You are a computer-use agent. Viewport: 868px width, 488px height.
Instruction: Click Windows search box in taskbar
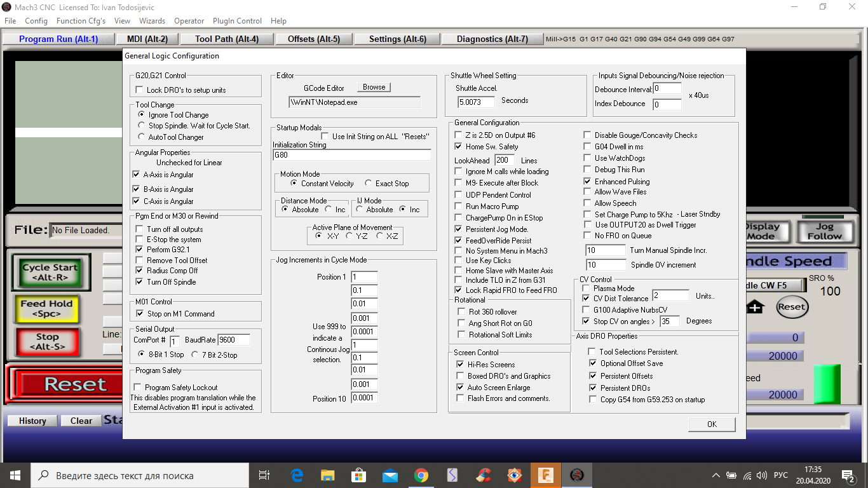(140, 475)
